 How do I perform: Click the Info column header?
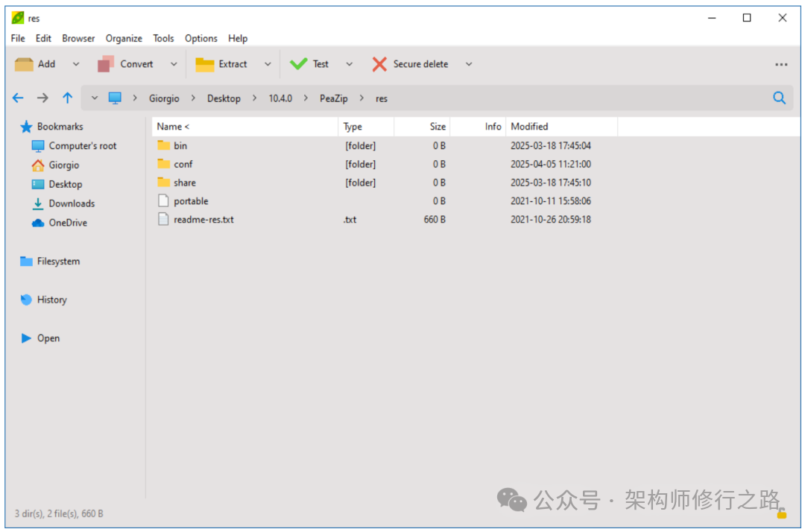[478, 127]
